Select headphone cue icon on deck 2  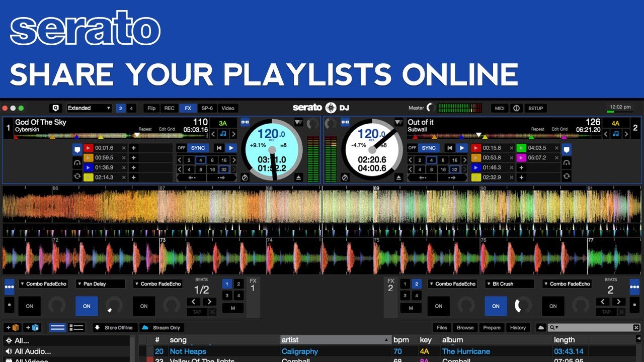click(567, 163)
